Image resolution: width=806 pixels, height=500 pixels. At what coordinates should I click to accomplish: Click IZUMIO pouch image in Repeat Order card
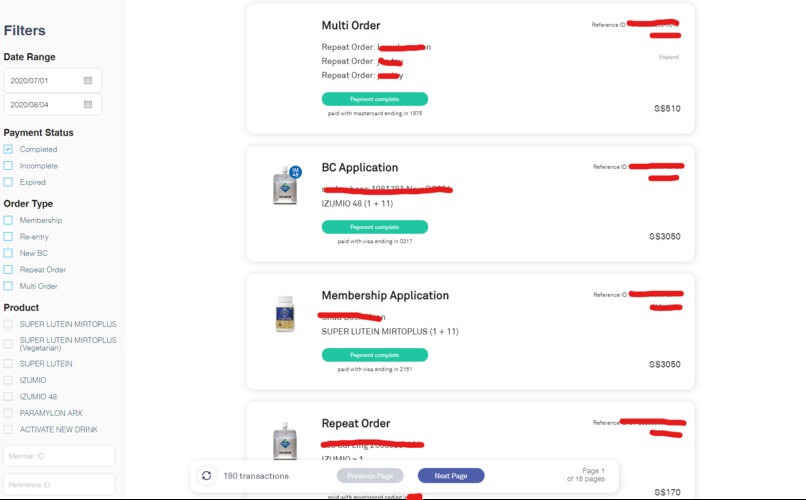tap(285, 440)
